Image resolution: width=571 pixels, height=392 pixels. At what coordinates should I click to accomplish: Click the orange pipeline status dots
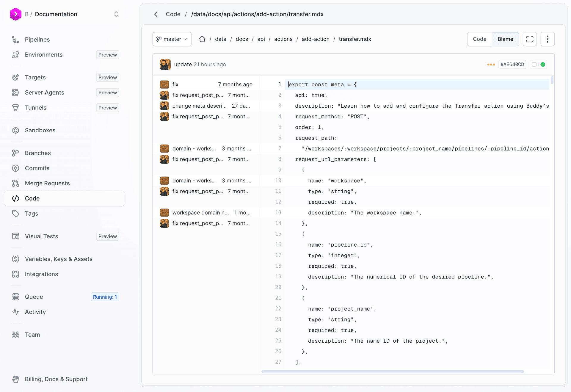[x=491, y=65]
